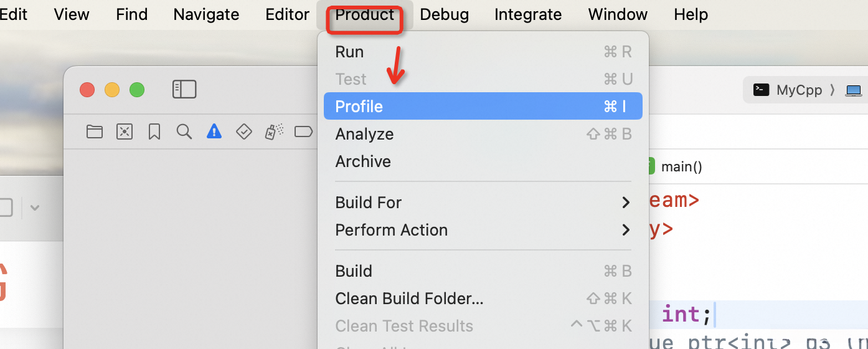Open the Bookmark navigator

pyautogui.click(x=154, y=131)
